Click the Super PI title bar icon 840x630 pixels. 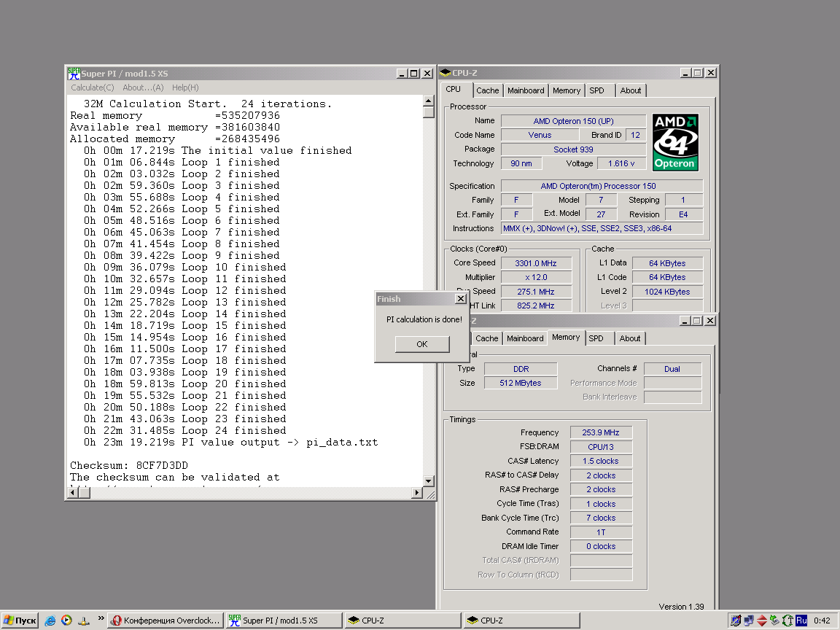tap(74, 74)
